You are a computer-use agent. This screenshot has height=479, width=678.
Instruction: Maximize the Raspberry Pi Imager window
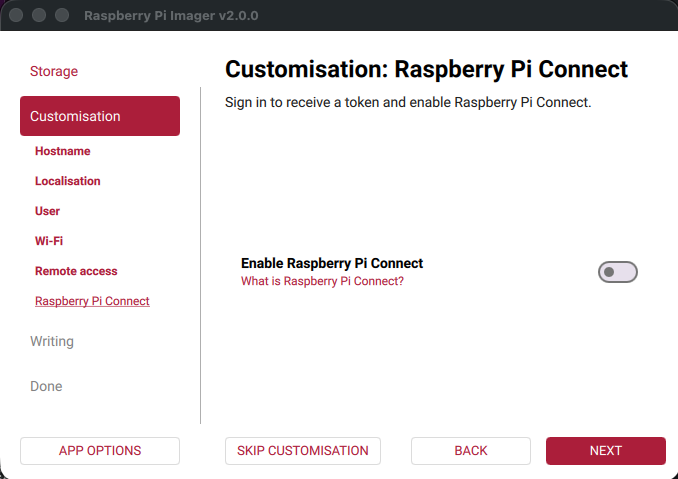(62, 16)
